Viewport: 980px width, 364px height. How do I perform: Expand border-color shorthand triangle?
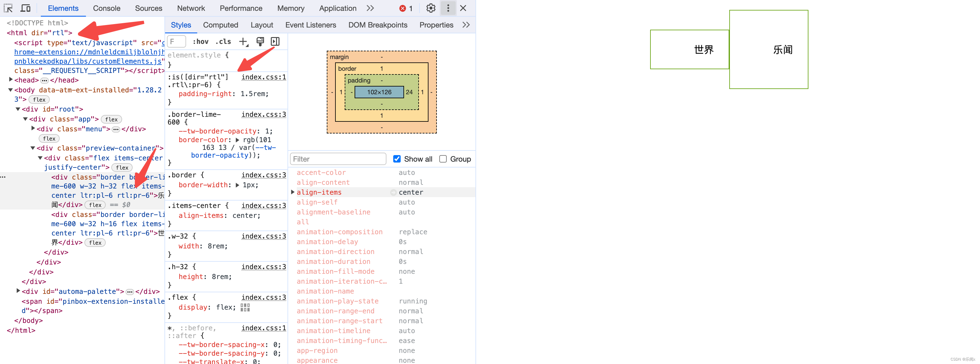(x=237, y=140)
